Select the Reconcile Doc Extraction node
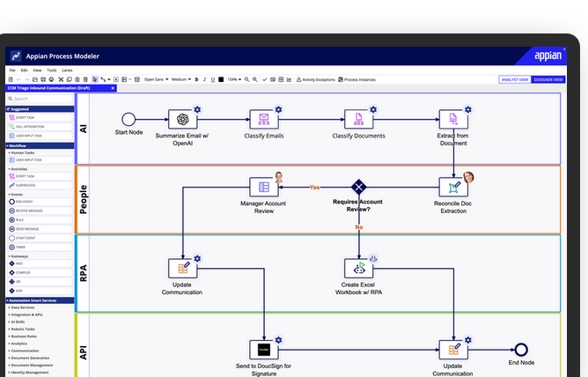The image size is (588, 377). (453, 187)
